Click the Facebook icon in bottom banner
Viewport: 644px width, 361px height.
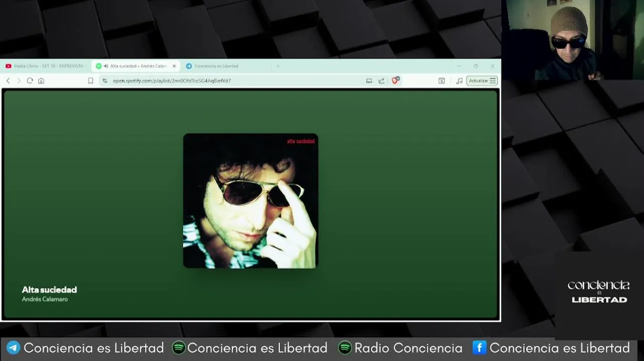[x=479, y=347]
